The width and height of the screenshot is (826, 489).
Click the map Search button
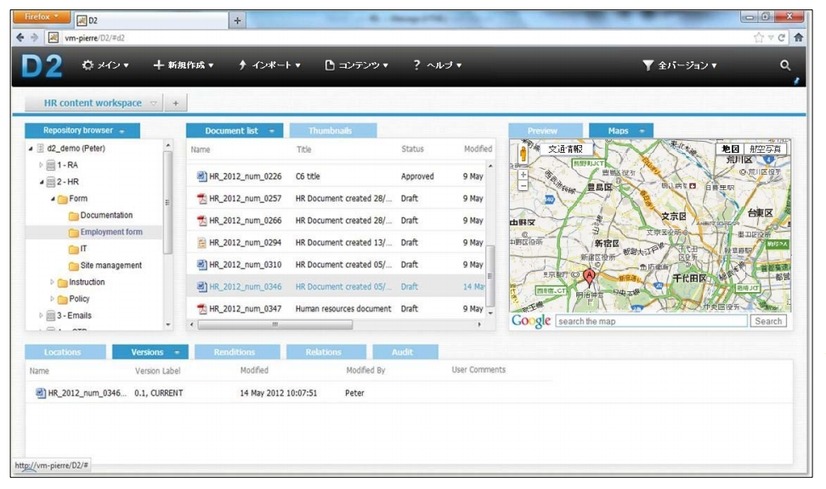tap(768, 321)
